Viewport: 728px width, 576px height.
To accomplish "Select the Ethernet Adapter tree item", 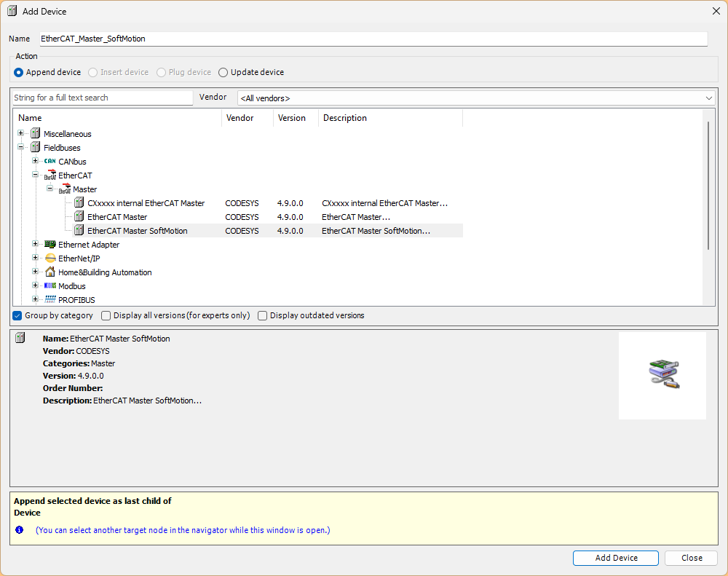I will tap(89, 245).
